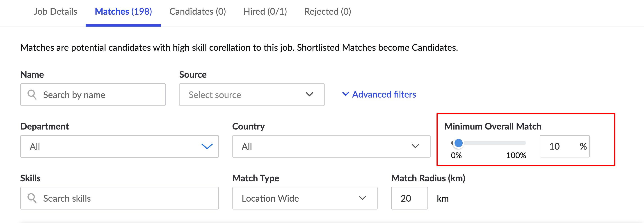Click the minimum match percent input box
This screenshot has width=644, height=223.
[x=564, y=146]
